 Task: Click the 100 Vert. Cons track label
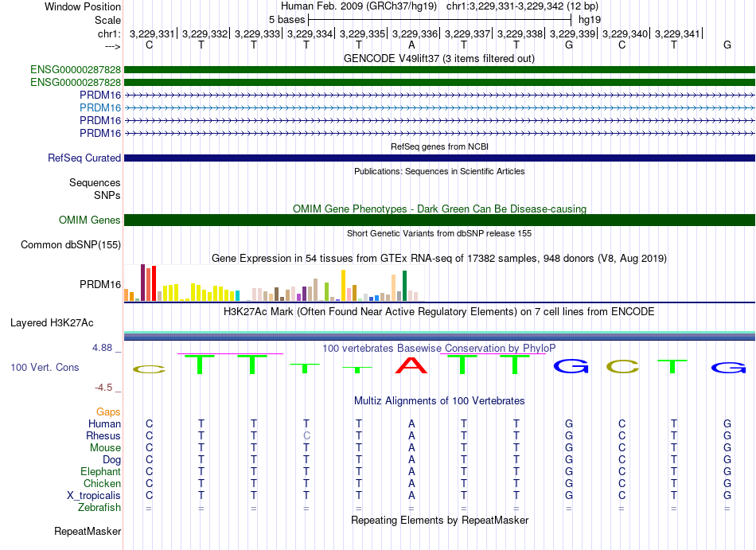click(45, 367)
